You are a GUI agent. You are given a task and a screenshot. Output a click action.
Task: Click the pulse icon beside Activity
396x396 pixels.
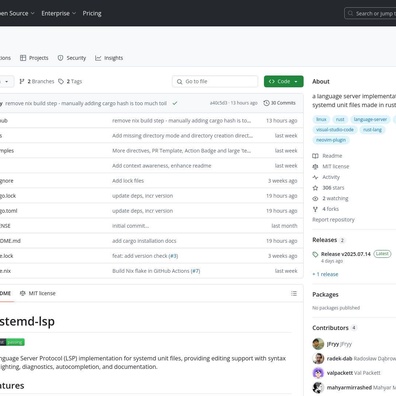(x=315, y=177)
